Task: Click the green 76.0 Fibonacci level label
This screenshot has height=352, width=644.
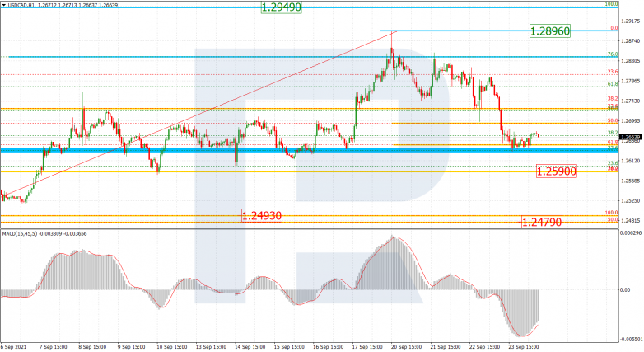Action: [613, 54]
